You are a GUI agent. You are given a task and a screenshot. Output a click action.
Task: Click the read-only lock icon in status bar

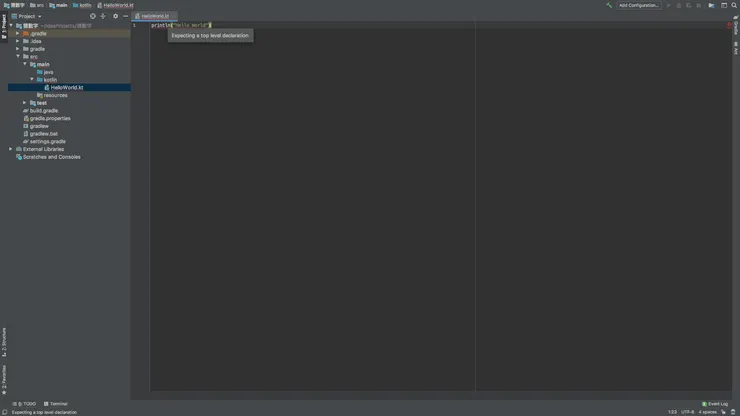(x=723, y=412)
